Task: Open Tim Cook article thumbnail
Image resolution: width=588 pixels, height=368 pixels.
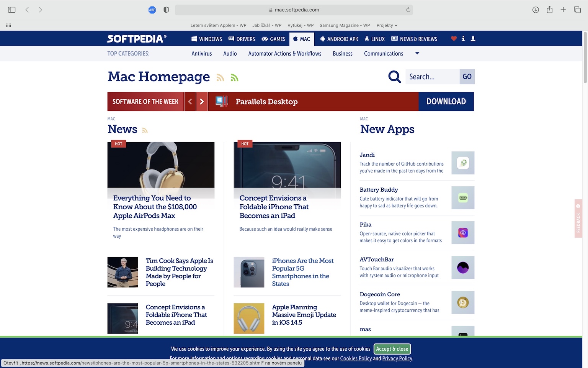Action: coord(122,272)
